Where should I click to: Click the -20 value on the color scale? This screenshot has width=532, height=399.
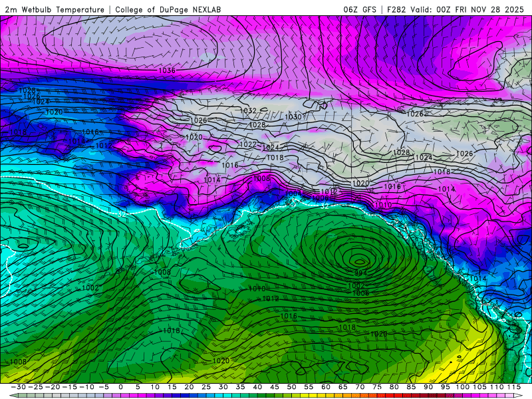53,387
